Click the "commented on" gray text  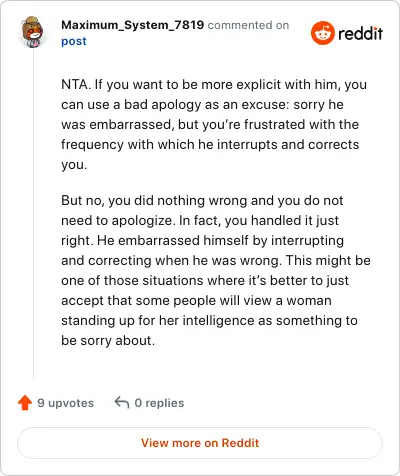pos(248,25)
